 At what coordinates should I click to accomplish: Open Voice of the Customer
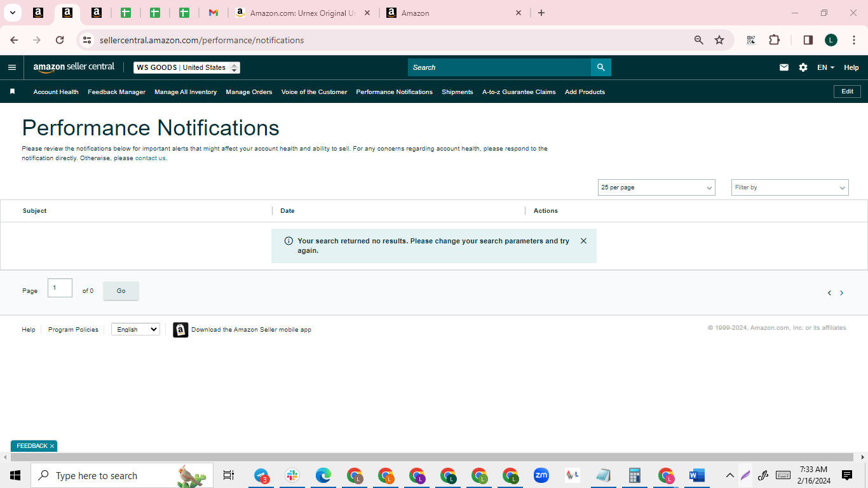pos(314,92)
